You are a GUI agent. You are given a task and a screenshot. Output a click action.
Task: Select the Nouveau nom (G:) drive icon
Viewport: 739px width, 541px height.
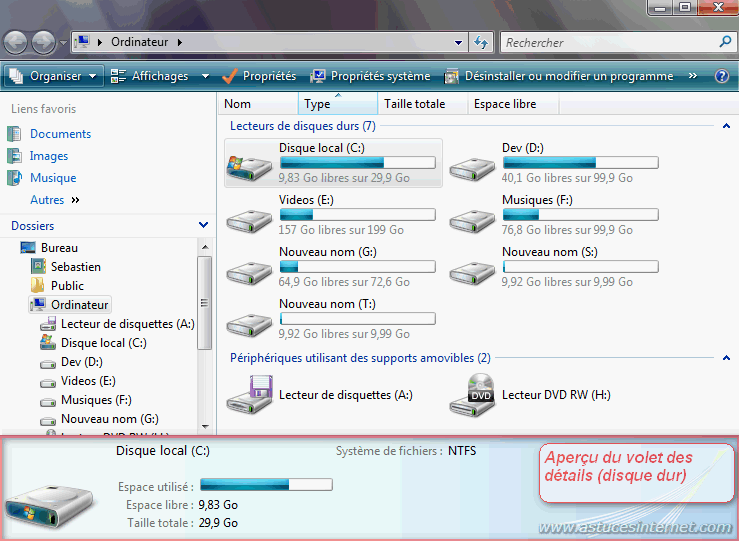[x=249, y=272]
